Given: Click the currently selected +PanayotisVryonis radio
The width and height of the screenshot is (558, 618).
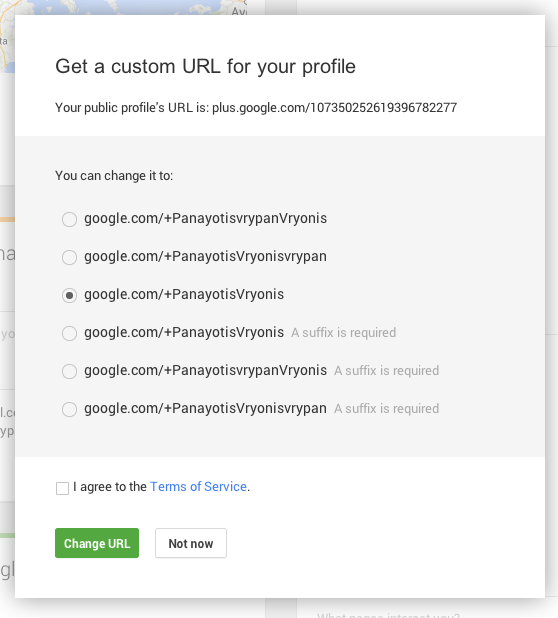Looking at the screenshot, I should tap(69, 295).
